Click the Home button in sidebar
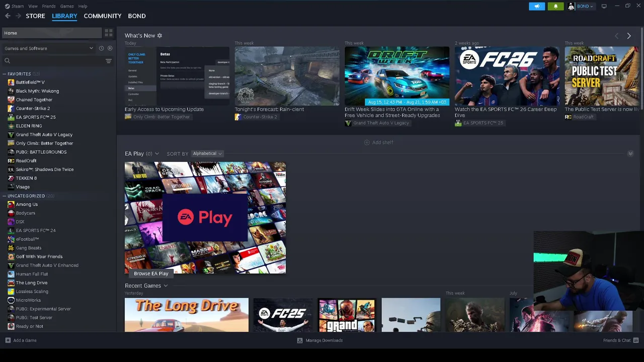This screenshot has width=644, height=362. [x=52, y=33]
